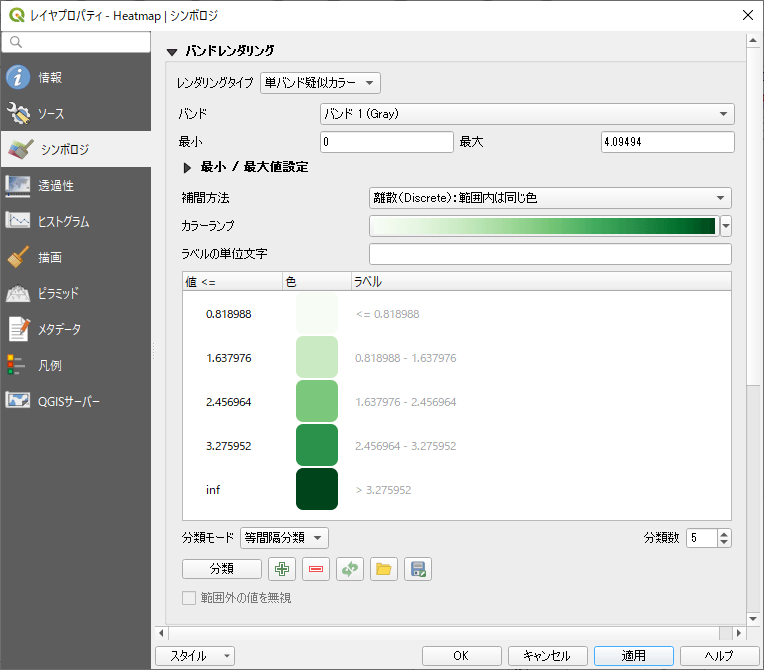Click the horizontal scrollbar right arrow
This screenshot has height=670, width=764.
coord(739,633)
